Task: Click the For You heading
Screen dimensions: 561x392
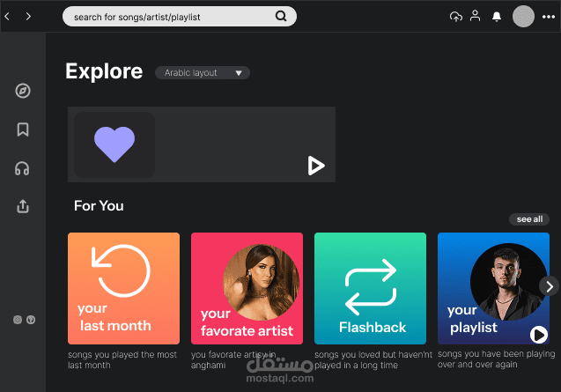Action: click(x=99, y=206)
